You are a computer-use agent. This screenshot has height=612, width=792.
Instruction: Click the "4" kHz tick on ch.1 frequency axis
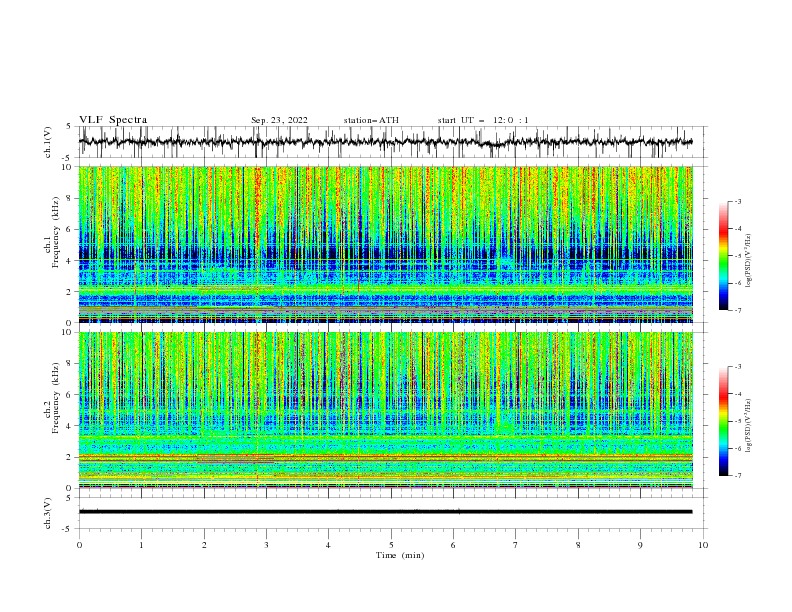click(70, 261)
